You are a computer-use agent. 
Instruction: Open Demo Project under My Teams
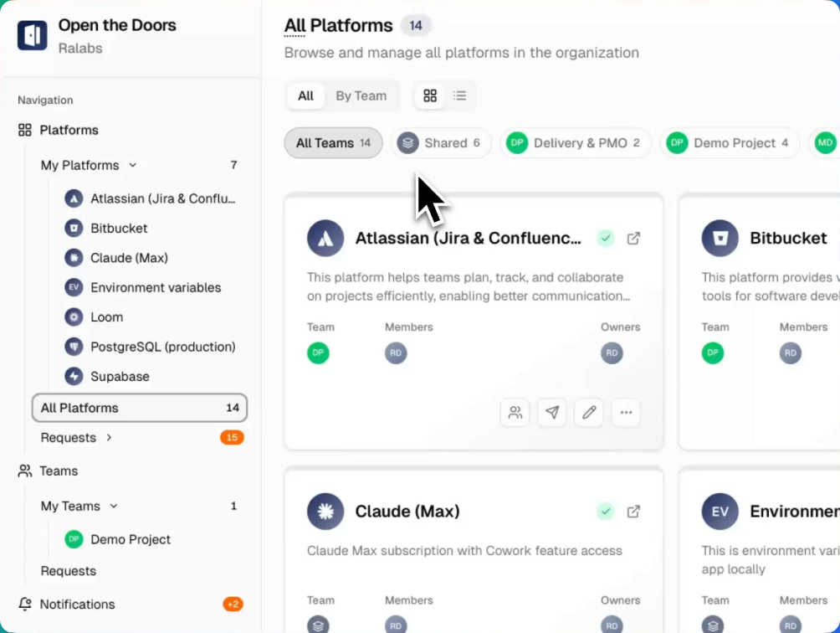(x=131, y=540)
